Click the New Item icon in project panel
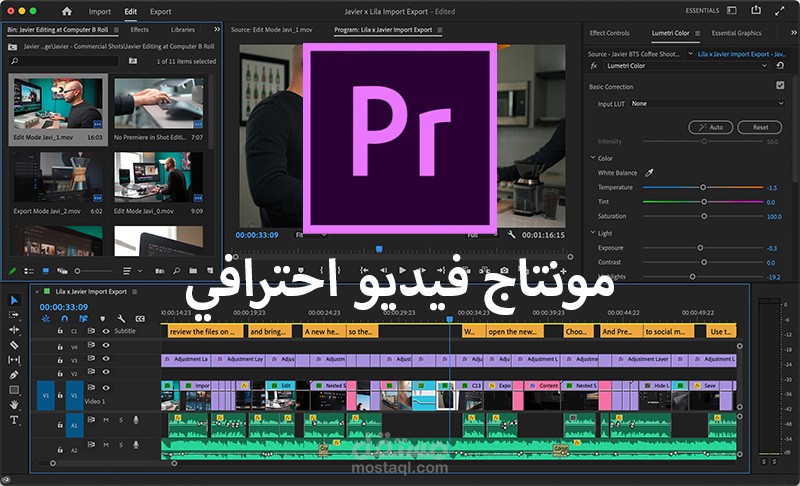The width and height of the screenshot is (800, 486). click(x=210, y=271)
